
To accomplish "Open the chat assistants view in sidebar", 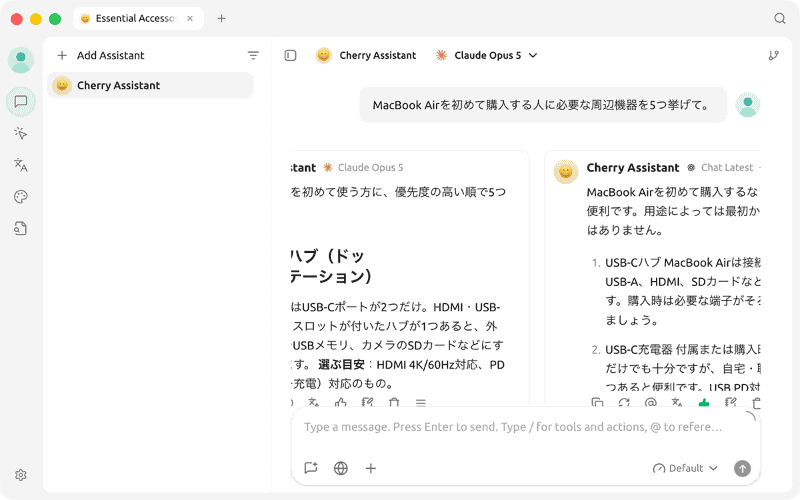I will 21,102.
